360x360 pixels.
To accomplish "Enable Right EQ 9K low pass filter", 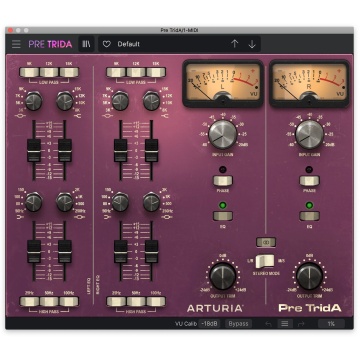I will [116, 72].
